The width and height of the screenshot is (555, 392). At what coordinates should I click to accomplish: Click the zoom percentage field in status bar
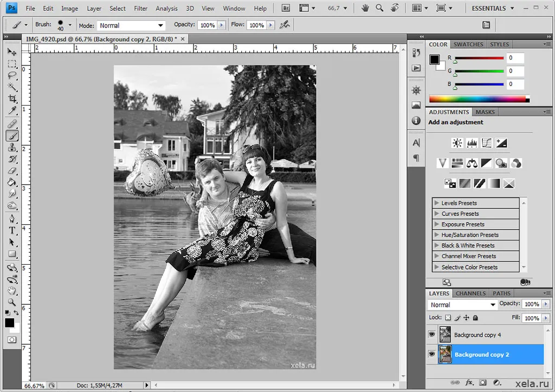[34, 386]
